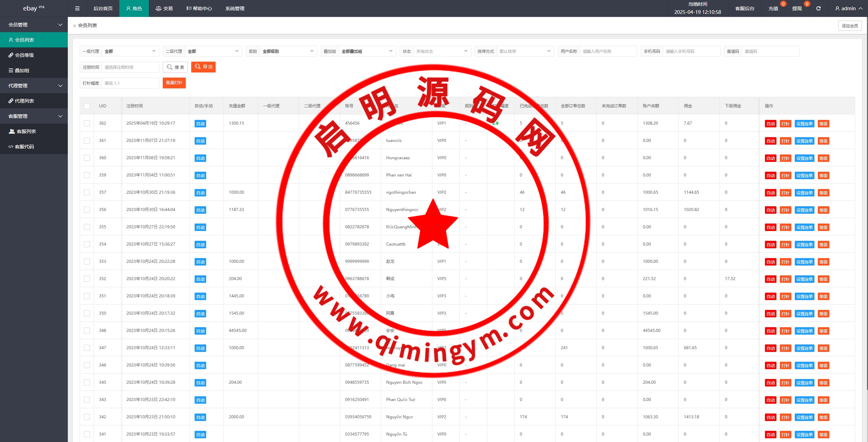Click the 用户名称 input field

tap(608, 51)
